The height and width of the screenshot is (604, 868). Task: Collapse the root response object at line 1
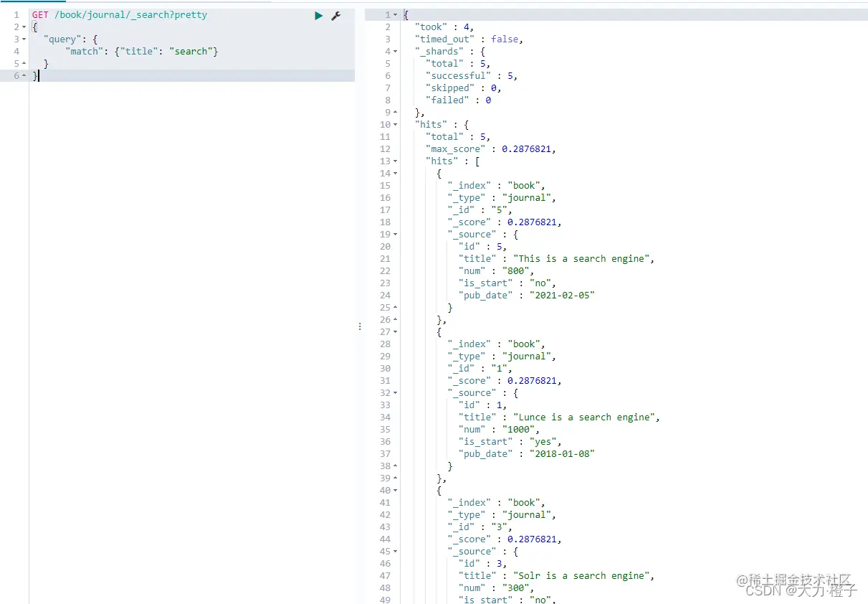point(395,15)
